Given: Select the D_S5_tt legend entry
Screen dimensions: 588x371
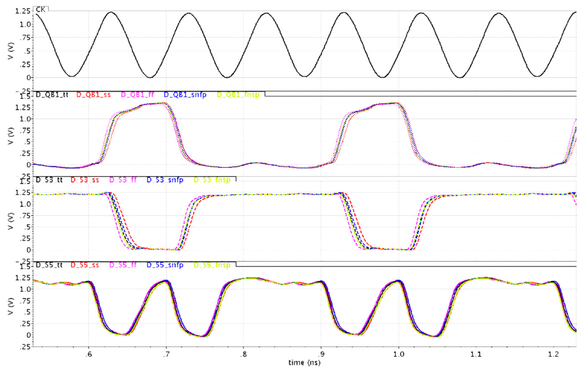Looking at the screenshot, I should coord(49,265).
